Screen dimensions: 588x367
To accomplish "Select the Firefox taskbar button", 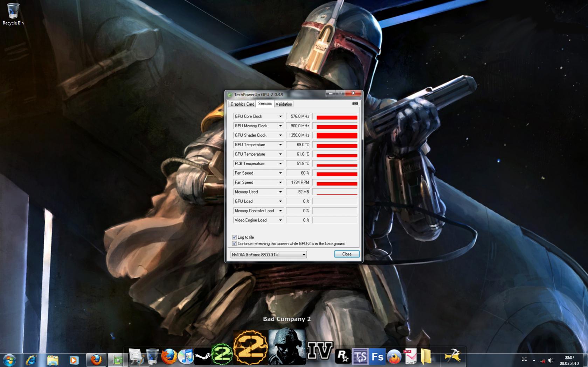I will pyautogui.click(x=96, y=360).
